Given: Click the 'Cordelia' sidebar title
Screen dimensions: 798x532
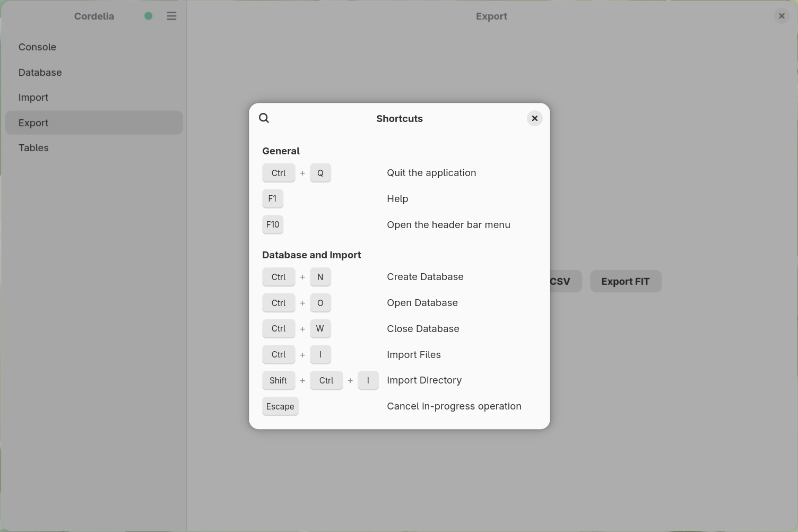Looking at the screenshot, I should [x=94, y=16].
